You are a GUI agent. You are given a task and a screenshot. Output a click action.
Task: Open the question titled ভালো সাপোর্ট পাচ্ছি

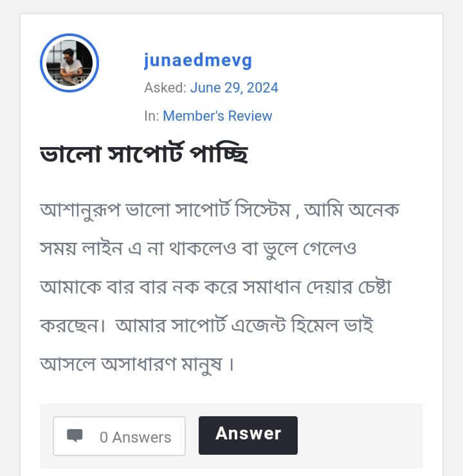143,155
